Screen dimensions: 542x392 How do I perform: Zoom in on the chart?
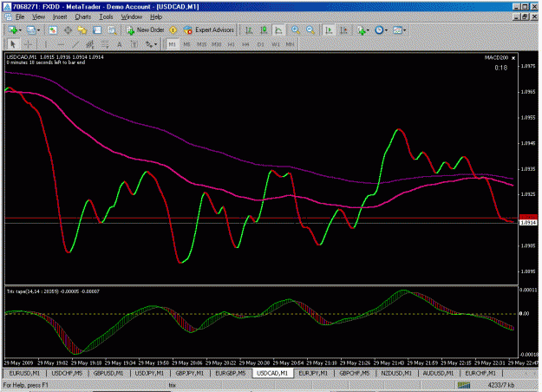[x=295, y=30]
